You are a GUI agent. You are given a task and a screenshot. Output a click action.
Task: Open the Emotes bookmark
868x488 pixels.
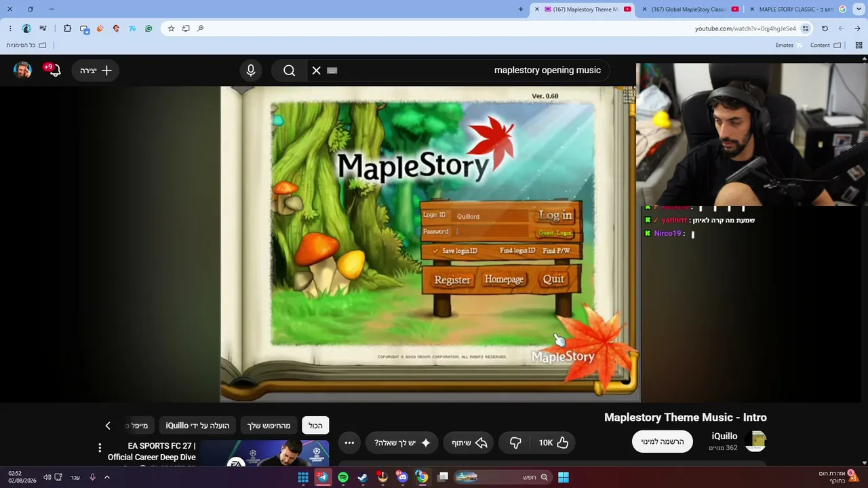[789, 45]
